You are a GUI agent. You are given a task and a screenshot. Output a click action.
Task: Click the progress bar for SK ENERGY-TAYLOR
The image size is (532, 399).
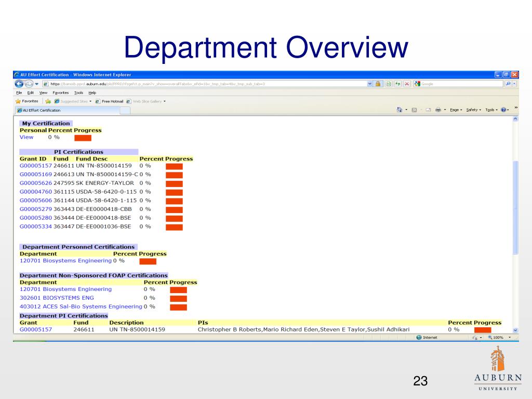coord(174,183)
